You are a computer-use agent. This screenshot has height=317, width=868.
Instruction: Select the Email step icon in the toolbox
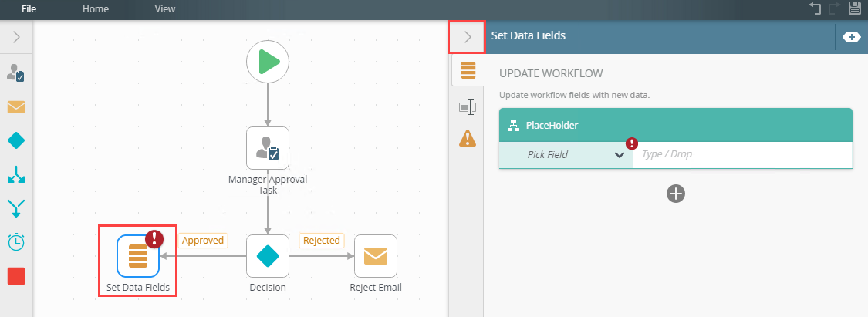(x=16, y=106)
